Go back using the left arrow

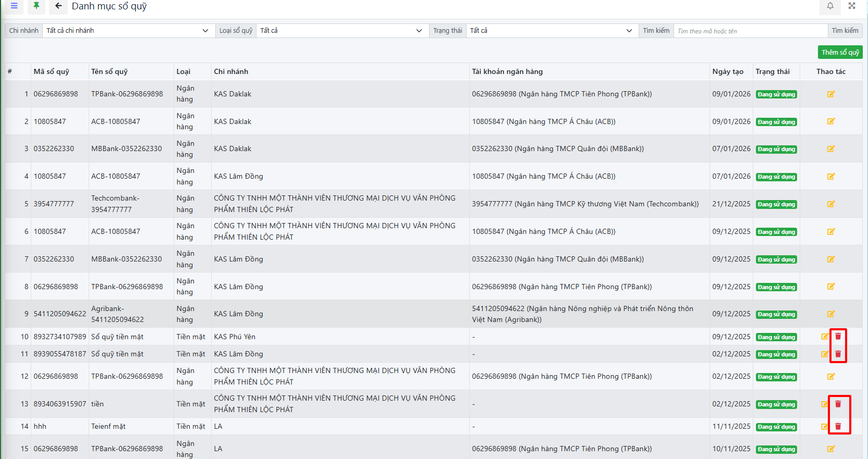tap(58, 6)
